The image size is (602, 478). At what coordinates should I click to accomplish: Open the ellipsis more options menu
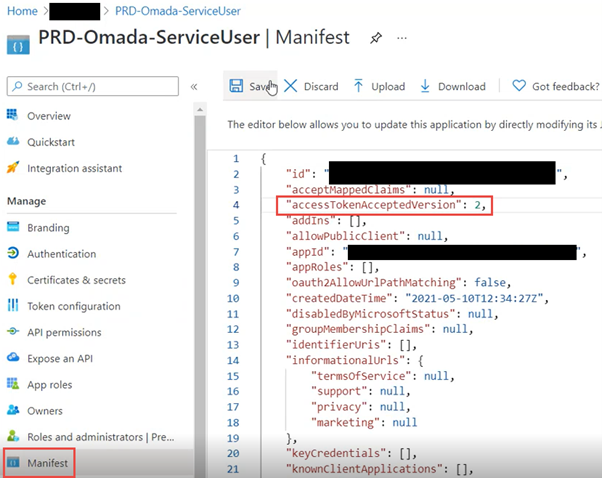pos(402,38)
